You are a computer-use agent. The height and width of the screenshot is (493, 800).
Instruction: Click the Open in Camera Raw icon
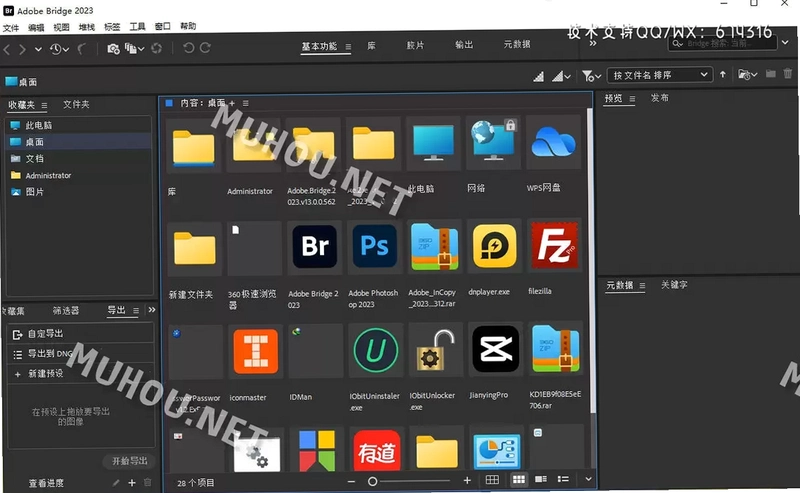point(157,48)
